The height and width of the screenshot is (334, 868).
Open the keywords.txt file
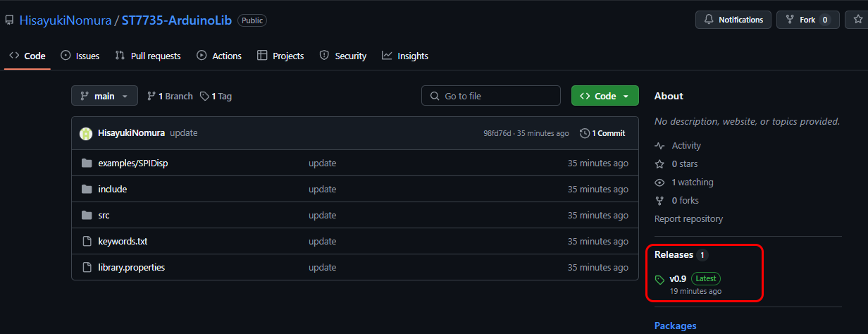coord(123,241)
